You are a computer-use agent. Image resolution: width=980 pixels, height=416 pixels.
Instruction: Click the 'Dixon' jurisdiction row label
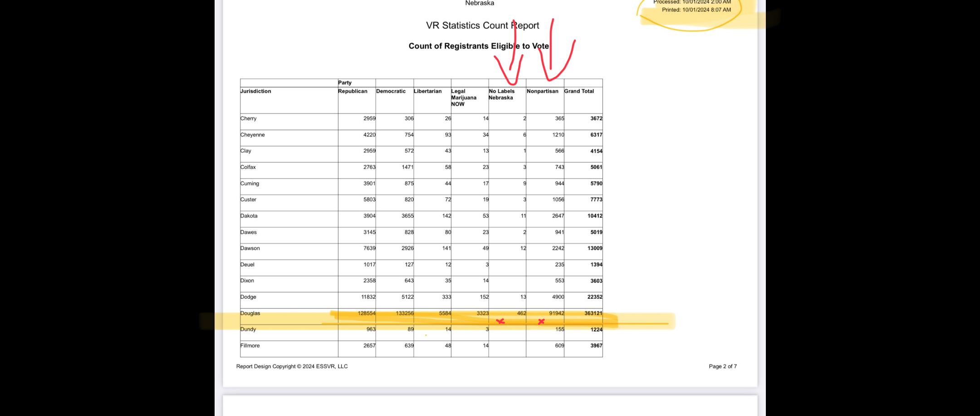[247, 281]
